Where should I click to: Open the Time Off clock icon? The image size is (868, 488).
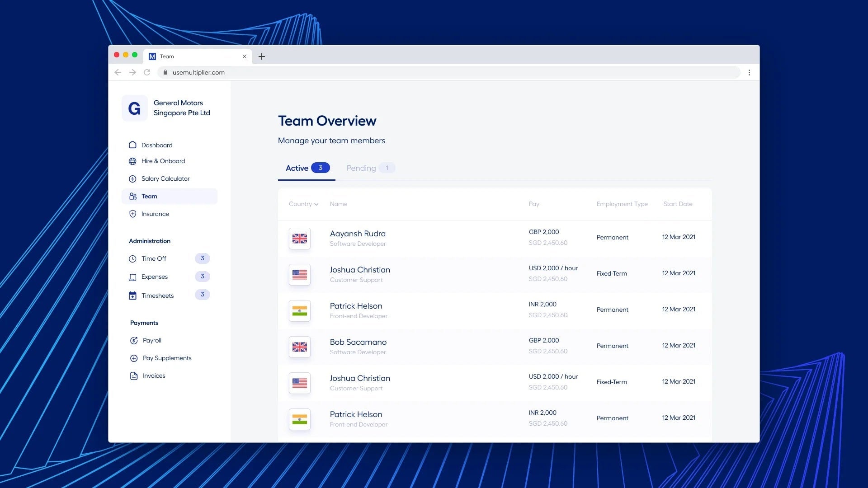pyautogui.click(x=132, y=258)
